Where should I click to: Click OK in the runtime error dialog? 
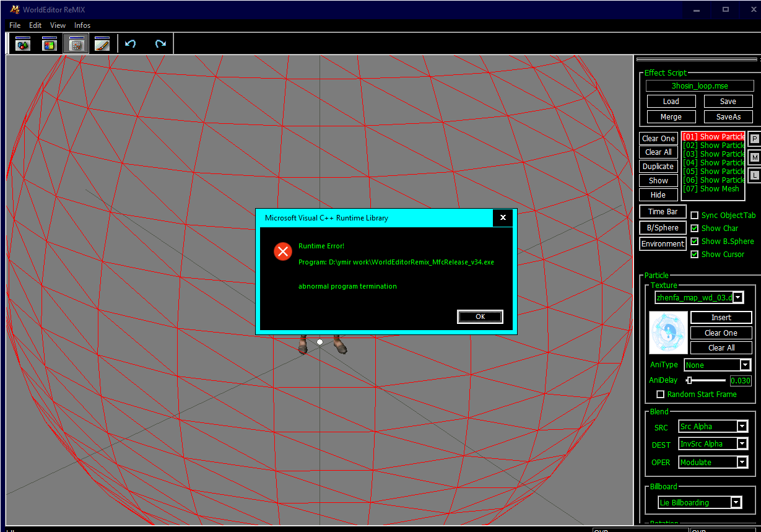click(x=480, y=316)
